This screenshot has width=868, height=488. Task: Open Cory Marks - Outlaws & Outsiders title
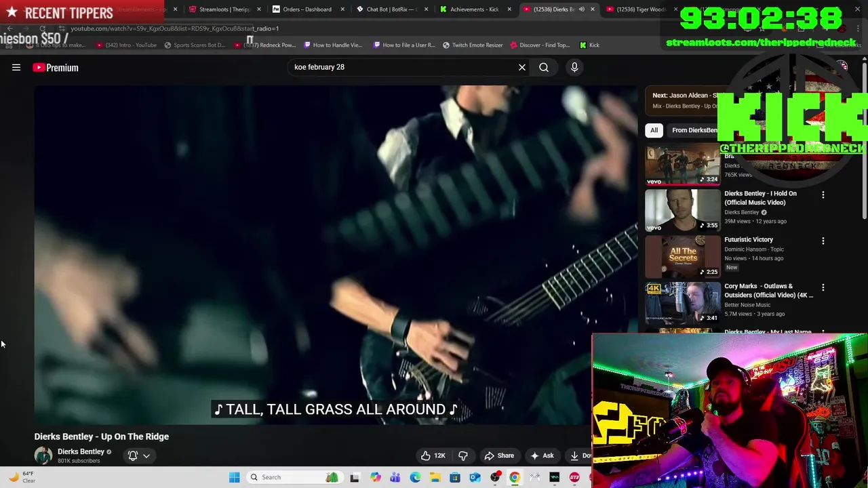point(768,291)
